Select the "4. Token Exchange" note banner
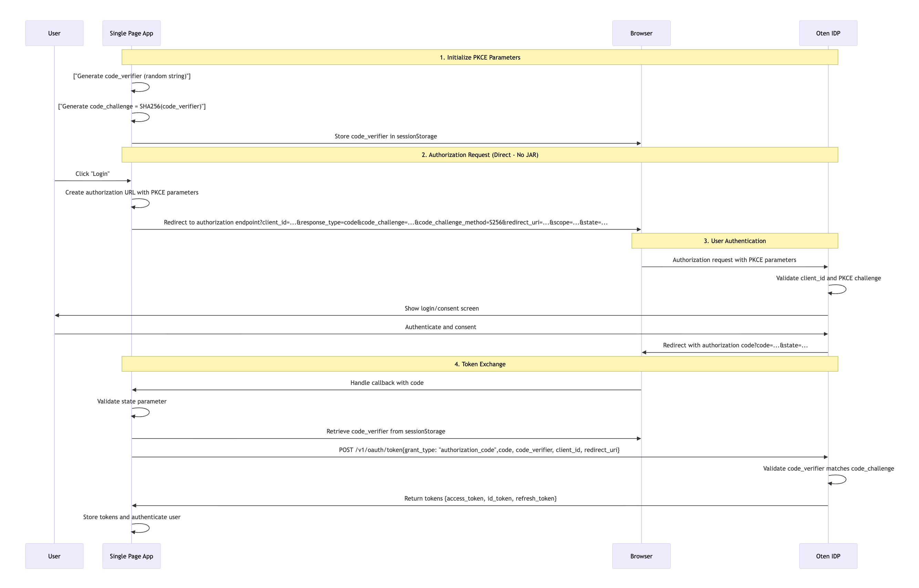The height and width of the screenshot is (588, 919). point(479,364)
